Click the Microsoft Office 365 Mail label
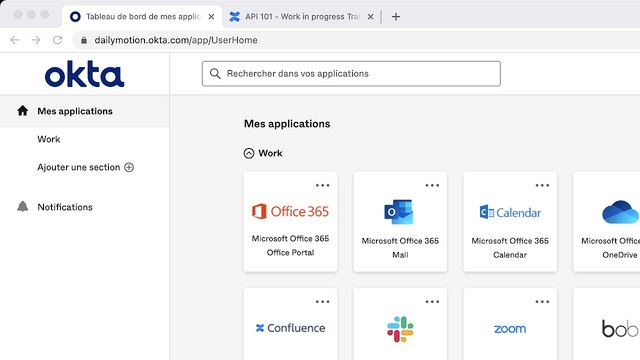640x360 pixels. 400,248
